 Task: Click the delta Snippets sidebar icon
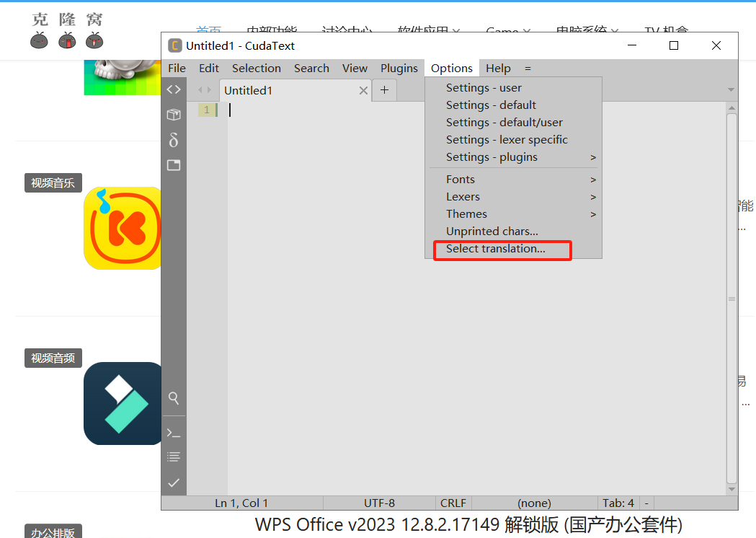tap(174, 140)
